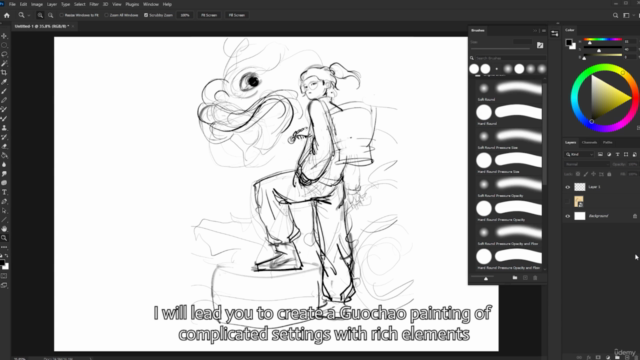The image size is (640, 360).
Task: Open the Kind layer filter dropdown
Action: [579, 154]
